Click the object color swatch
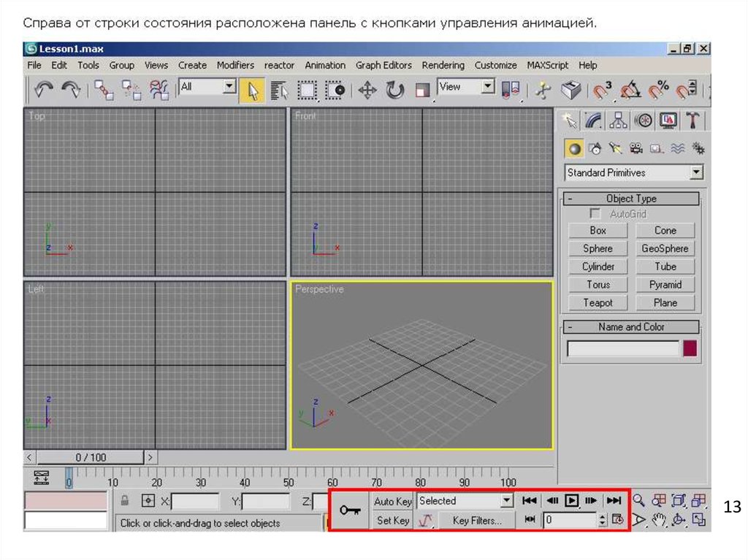This screenshot has width=748, height=560. pyautogui.click(x=690, y=349)
